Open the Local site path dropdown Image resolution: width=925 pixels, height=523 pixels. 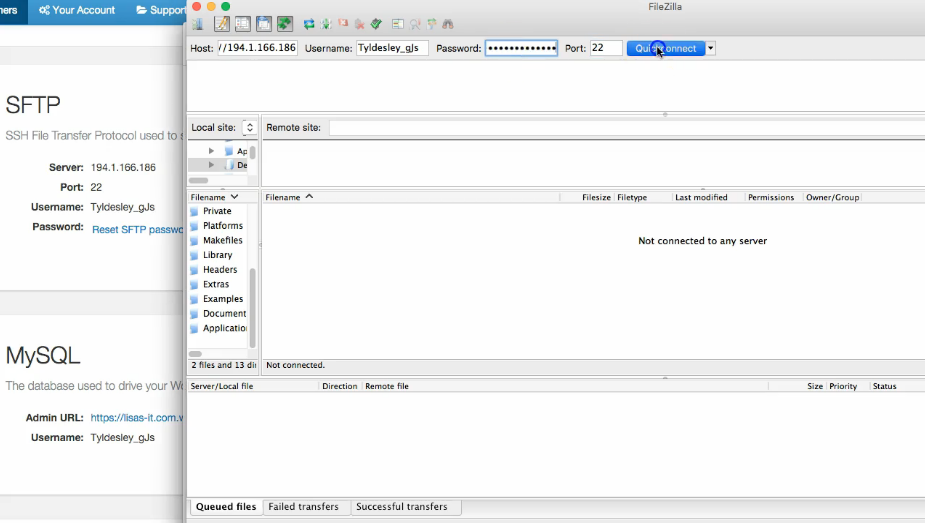click(x=250, y=127)
